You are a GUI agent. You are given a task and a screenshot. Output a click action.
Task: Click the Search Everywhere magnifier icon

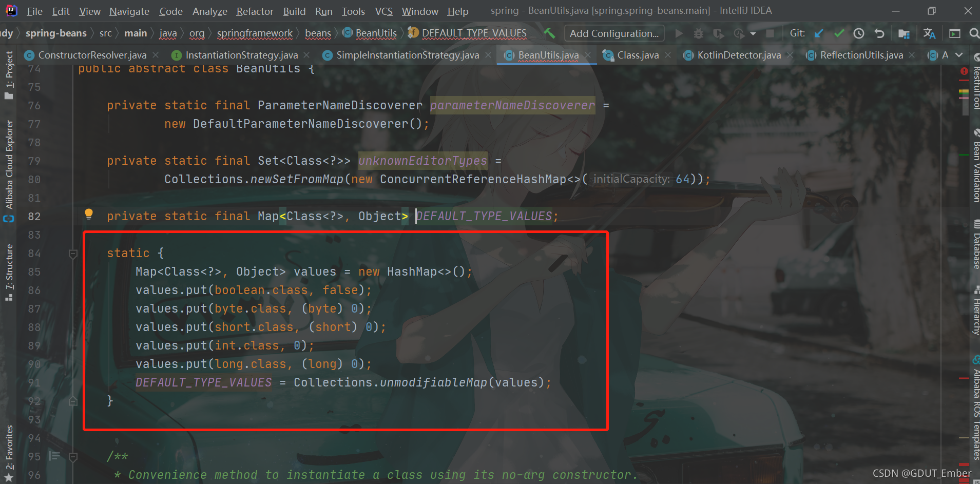click(x=974, y=33)
